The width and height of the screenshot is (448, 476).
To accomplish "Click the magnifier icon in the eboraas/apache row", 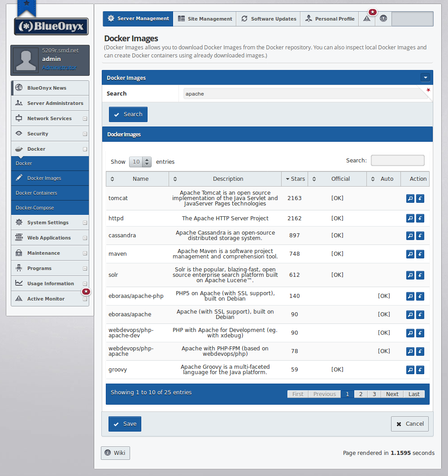I will click(410, 314).
